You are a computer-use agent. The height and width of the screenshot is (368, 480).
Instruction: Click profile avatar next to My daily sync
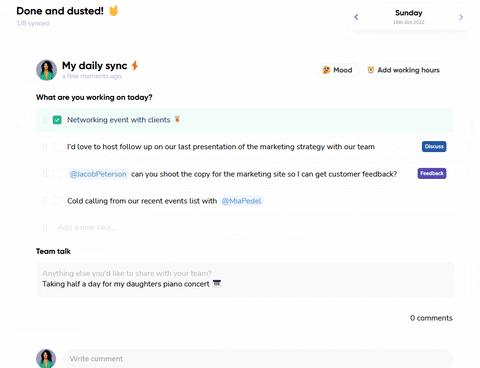46,70
